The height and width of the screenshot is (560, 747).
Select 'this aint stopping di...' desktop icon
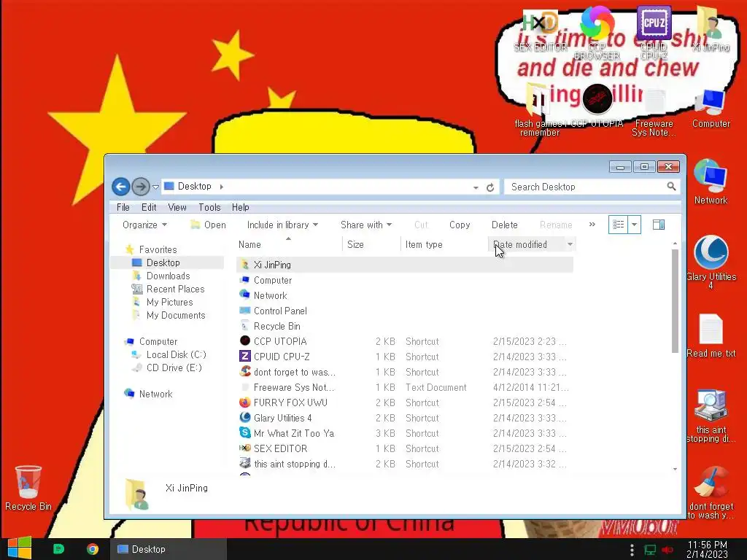[x=711, y=416]
